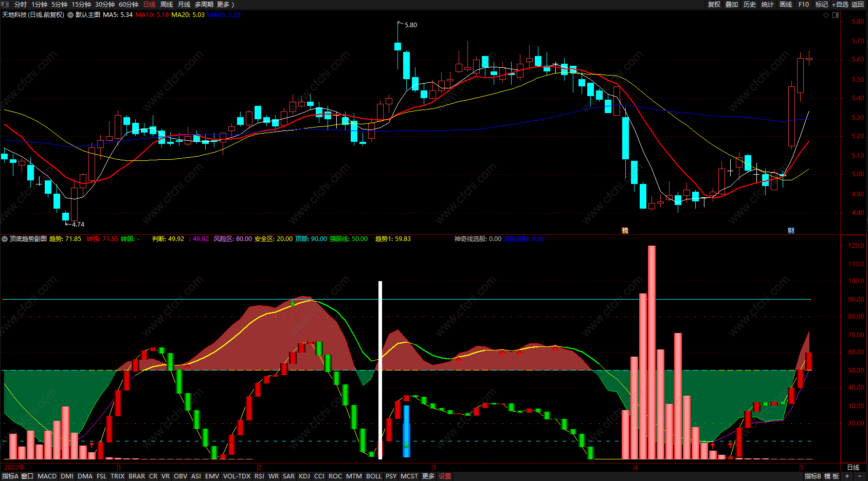Select the CCI indicator

319,476
